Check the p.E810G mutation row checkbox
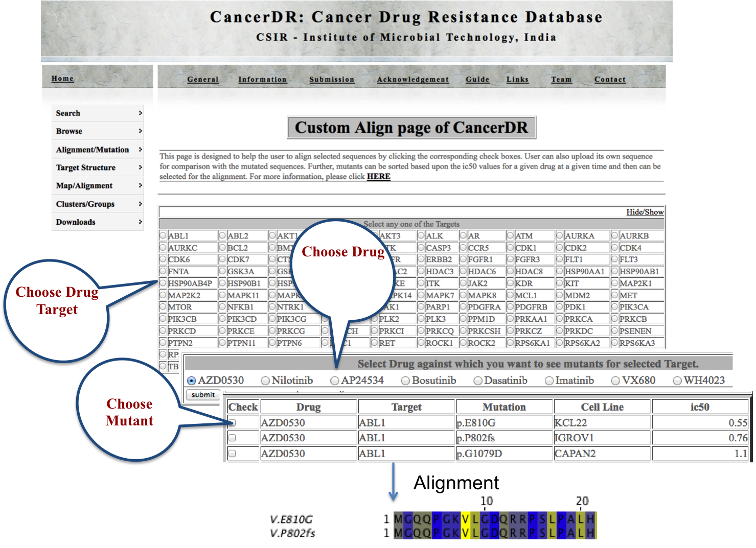 (232, 423)
